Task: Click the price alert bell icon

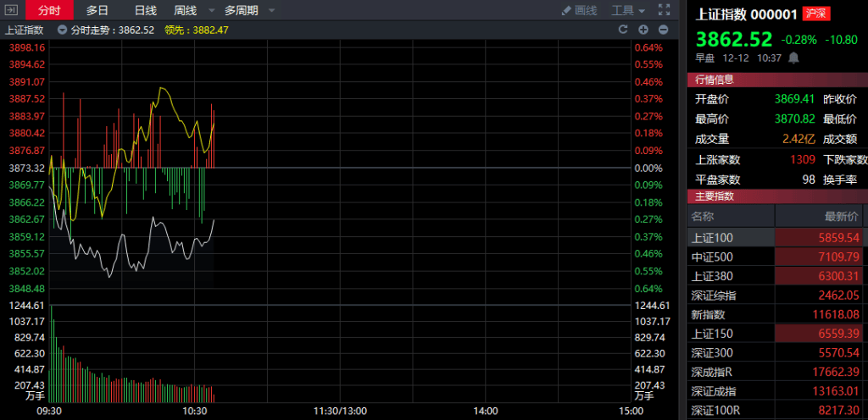Action: pos(793,58)
